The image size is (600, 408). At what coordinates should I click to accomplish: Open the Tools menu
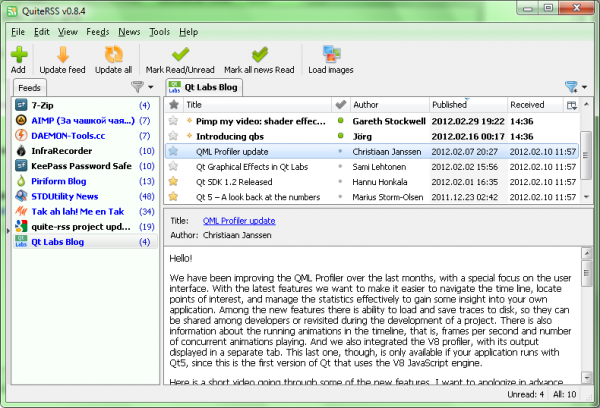159,32
